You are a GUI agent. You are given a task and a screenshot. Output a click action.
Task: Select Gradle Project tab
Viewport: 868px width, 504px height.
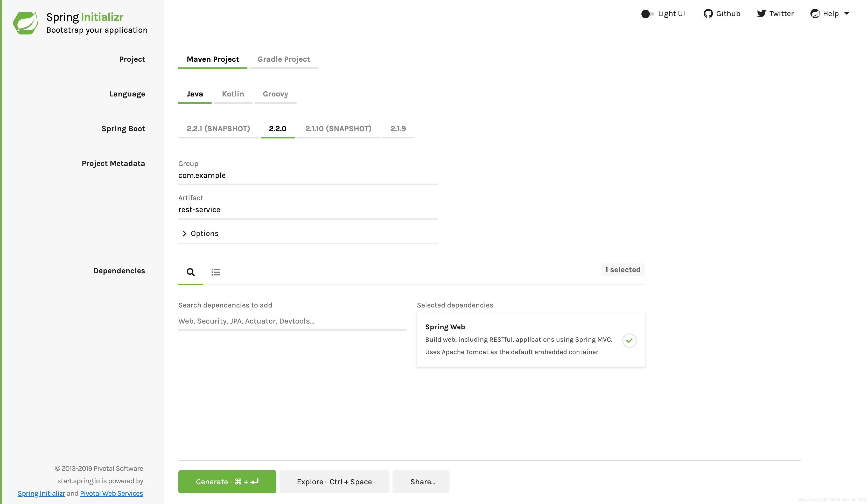pos(284,59)
